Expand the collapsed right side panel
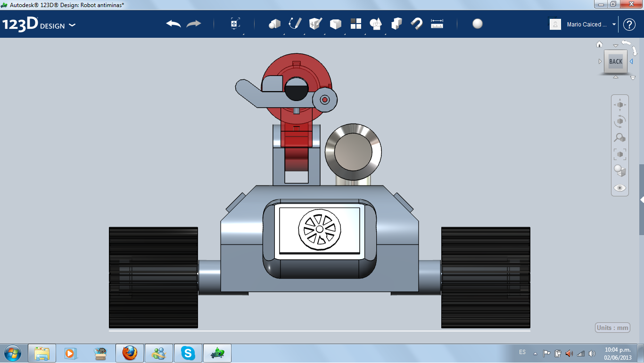This screenshot has width=644, height=363. coord(642,200)
